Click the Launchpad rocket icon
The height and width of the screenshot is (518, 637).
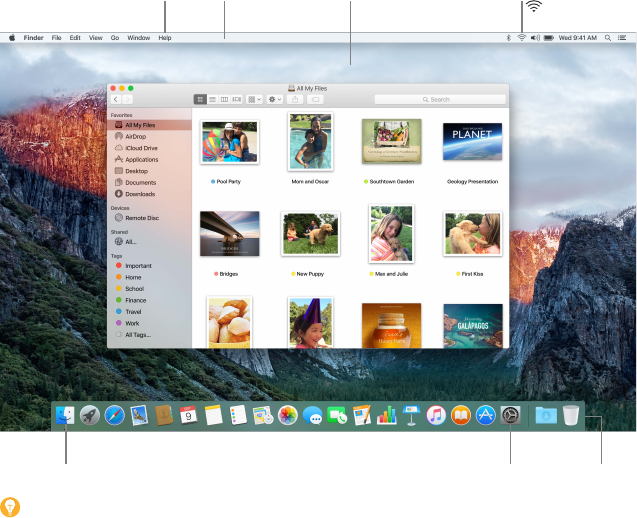click(x=90, y=416)
